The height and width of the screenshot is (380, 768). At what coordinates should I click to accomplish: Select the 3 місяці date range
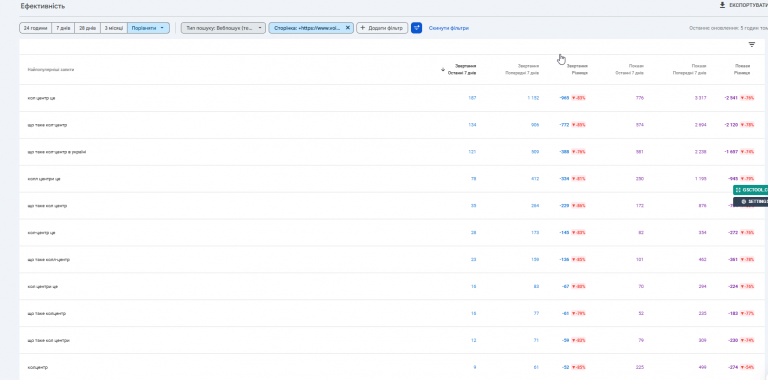[x=114, y=28]
